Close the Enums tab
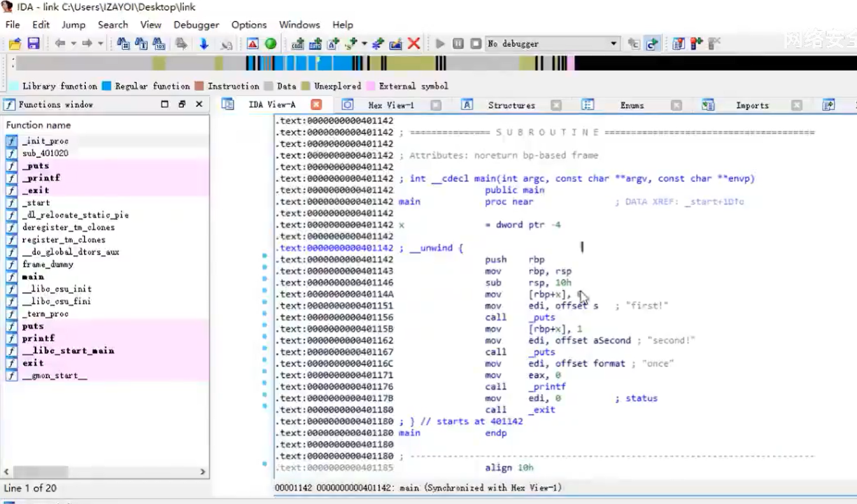Viewport: 857px width, 504px height. coord(676,105)
